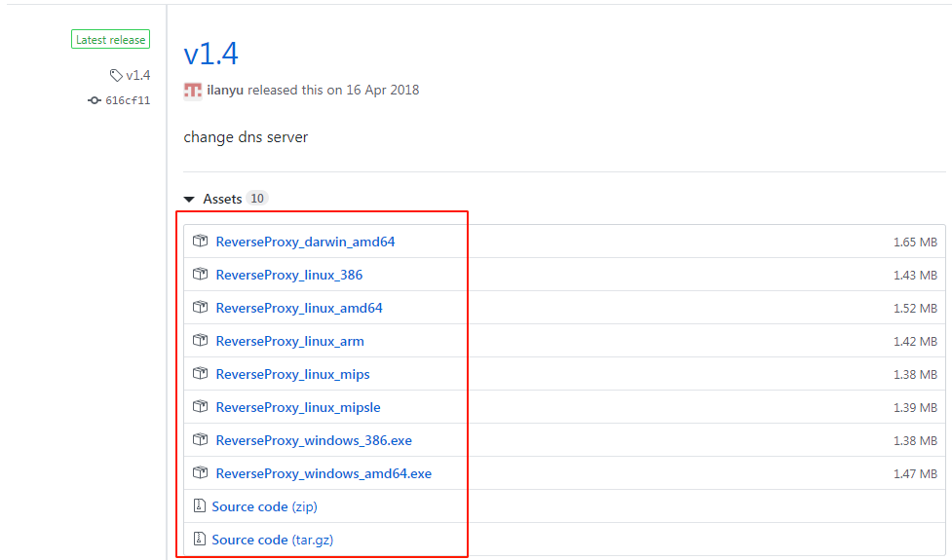Click the 1.38 MB size for linux_mips
The height and width of the screenshot is (560, 952).
coord(915,374)
